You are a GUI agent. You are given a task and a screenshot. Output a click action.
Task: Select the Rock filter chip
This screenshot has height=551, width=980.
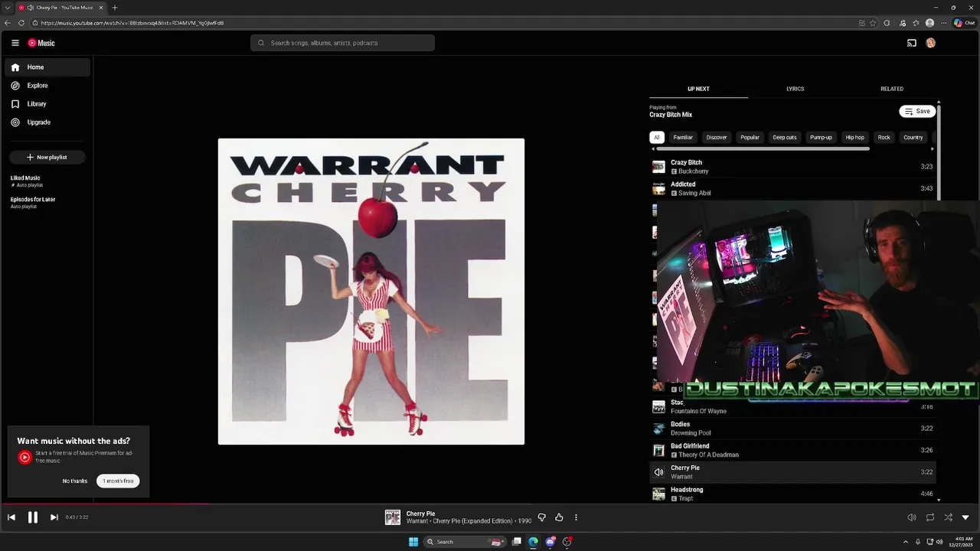tap(884, 137)
